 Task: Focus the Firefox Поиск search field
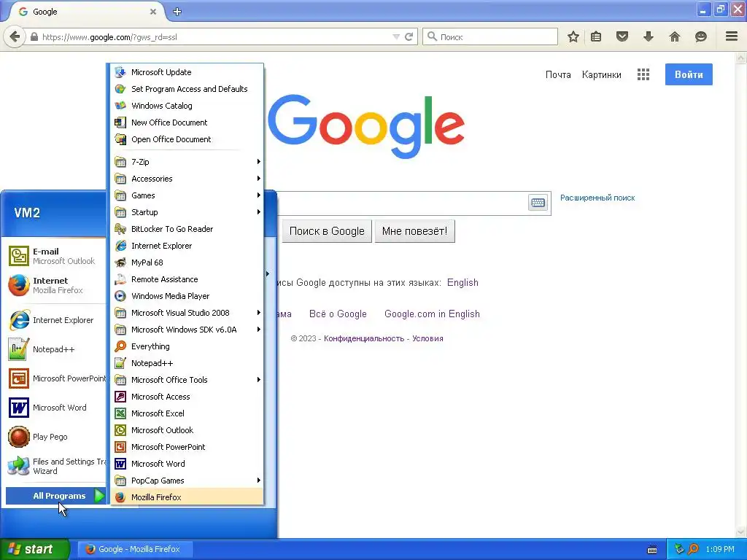click(x=490, y=36)
